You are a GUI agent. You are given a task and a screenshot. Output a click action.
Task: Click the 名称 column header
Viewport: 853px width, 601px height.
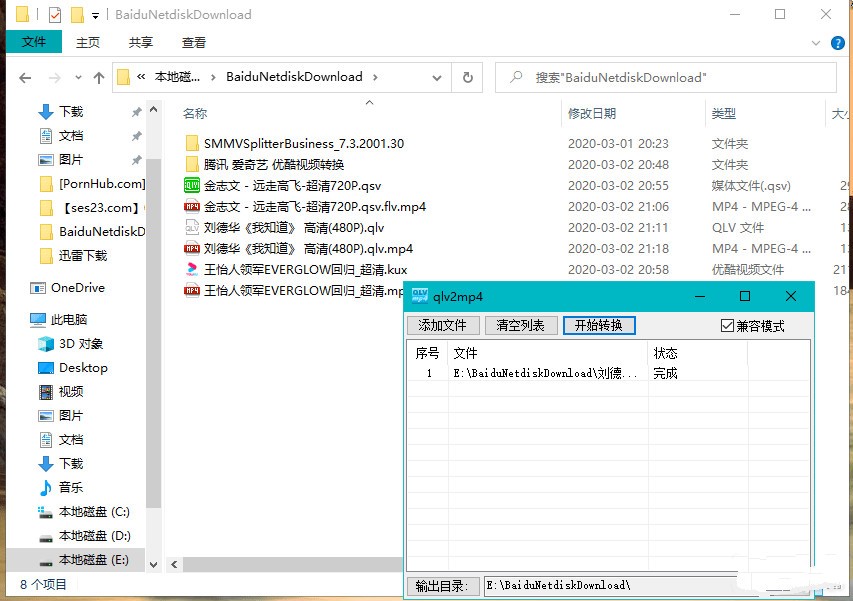click(x=195, y=113)
